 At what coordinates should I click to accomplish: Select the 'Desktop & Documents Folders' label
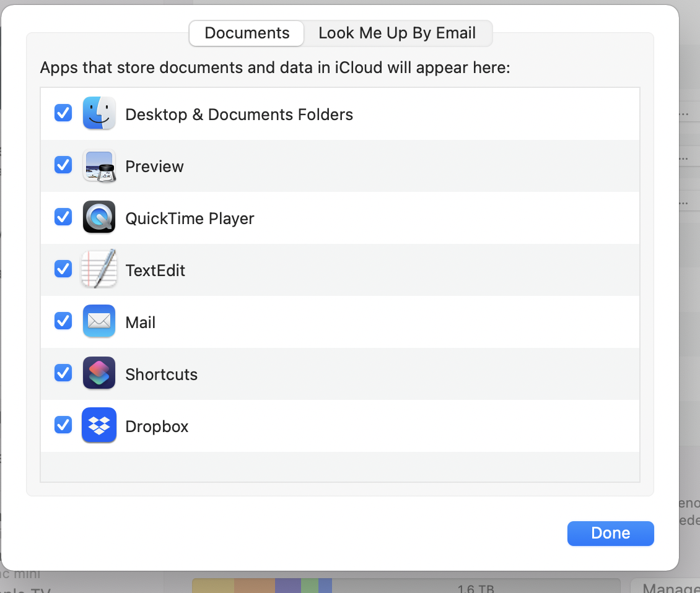(239, 115)
